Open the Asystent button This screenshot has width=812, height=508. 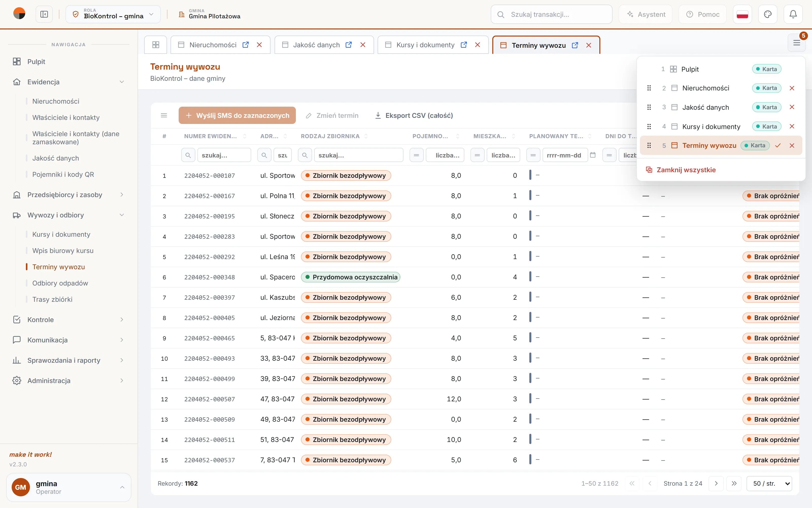pyautogui.click(x=646, y=14)
